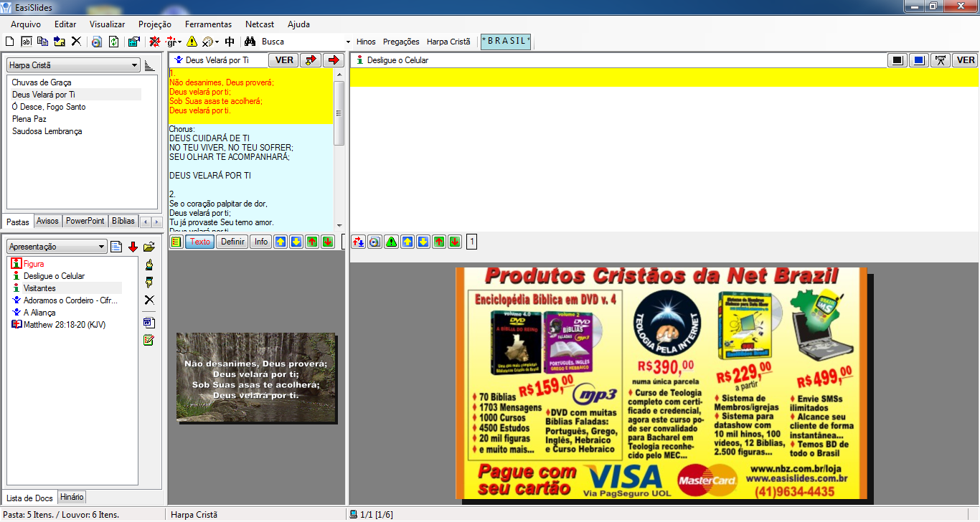Click the lyrics preview vertical scrollbar
The height and width of the screenshot is (522, 980).
pyautogui.click(x=339, y=149)
